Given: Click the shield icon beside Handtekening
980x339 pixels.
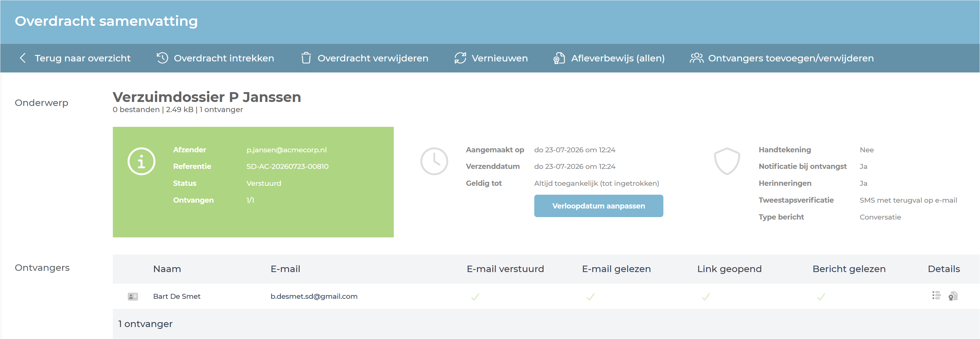Looking at the screenshot, I should (727, 161).
